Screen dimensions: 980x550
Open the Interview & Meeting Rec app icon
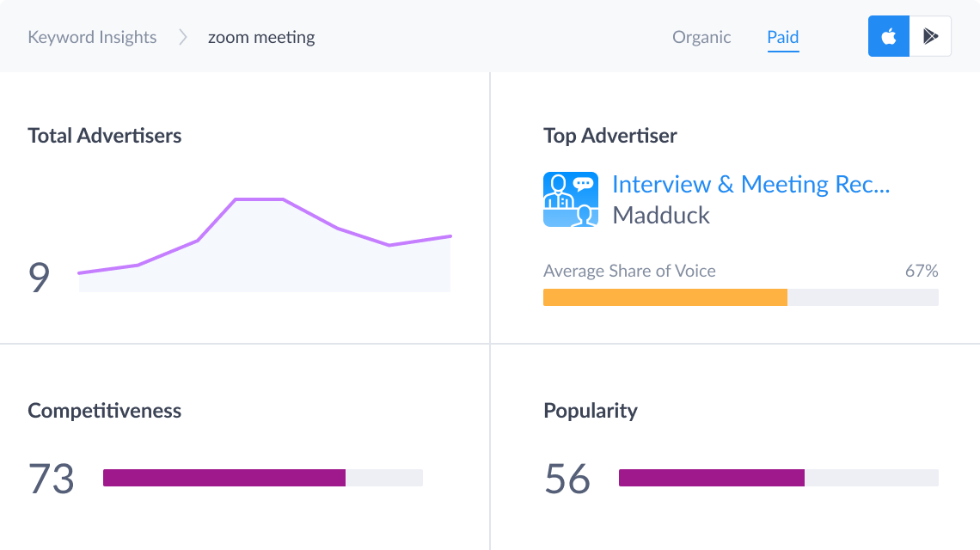[571, 199]
